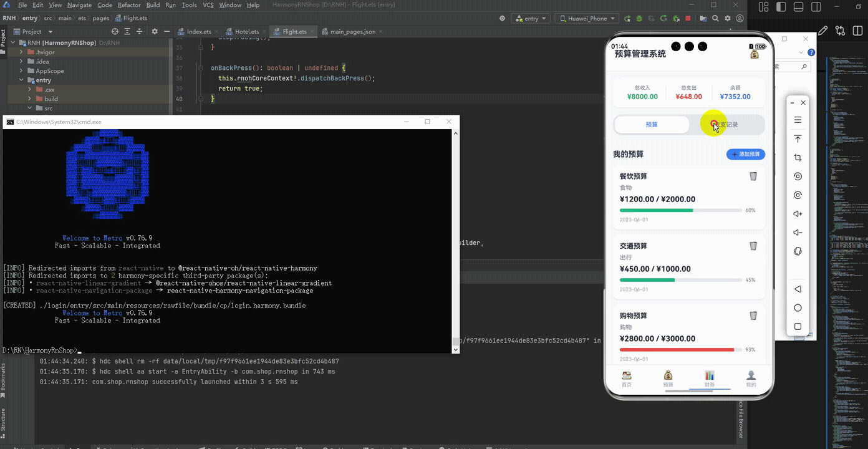Open the VCS menu
Screen dimensions: 868x449
208,5
